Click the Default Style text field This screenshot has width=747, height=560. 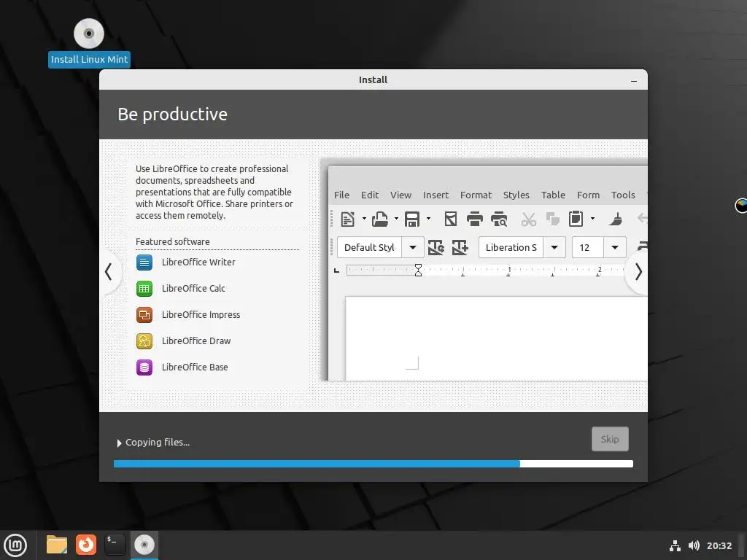point(370,248)
